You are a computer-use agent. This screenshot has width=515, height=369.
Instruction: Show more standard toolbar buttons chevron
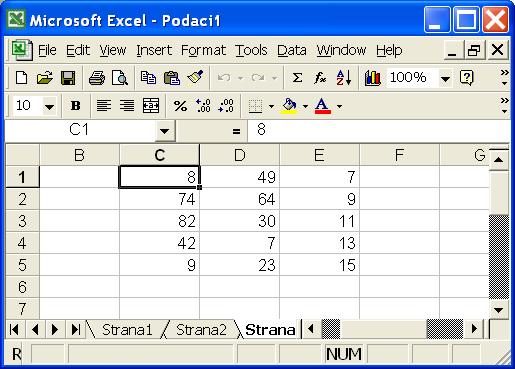click(504, 77)
